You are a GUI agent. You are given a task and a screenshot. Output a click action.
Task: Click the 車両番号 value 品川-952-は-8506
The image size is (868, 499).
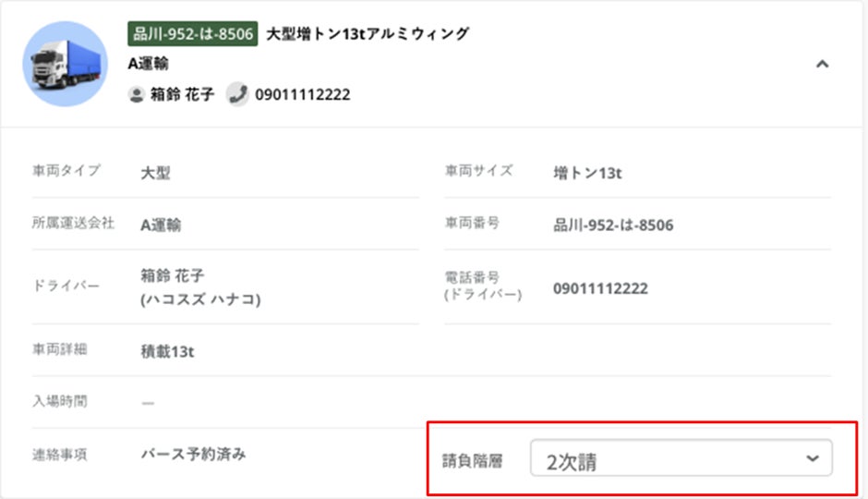click(x=613, y=225)
